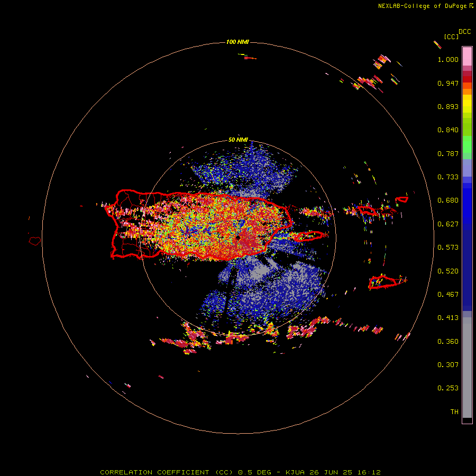Viewport: 476px width, 476px height.
Task: Click the 0.840 scale value
Action: (448, 130)
